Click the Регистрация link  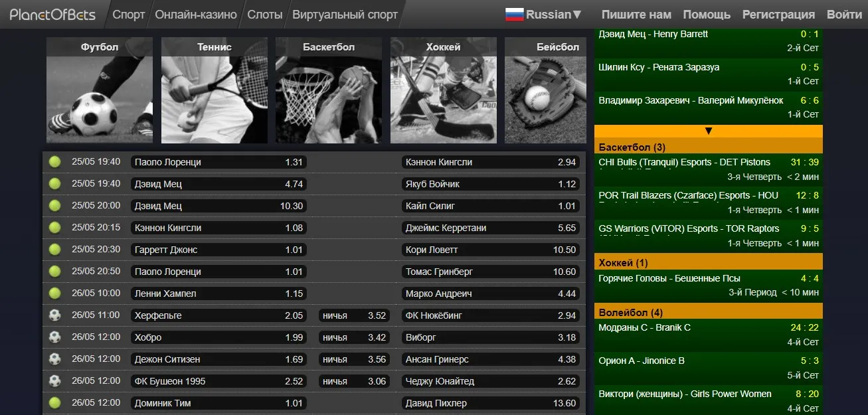[x=778, y=15]
